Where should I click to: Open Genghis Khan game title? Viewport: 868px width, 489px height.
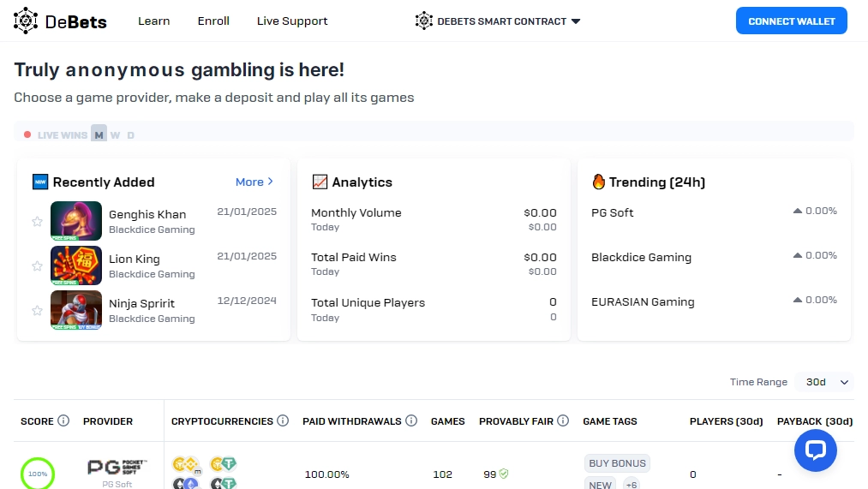tap(147, 214)
